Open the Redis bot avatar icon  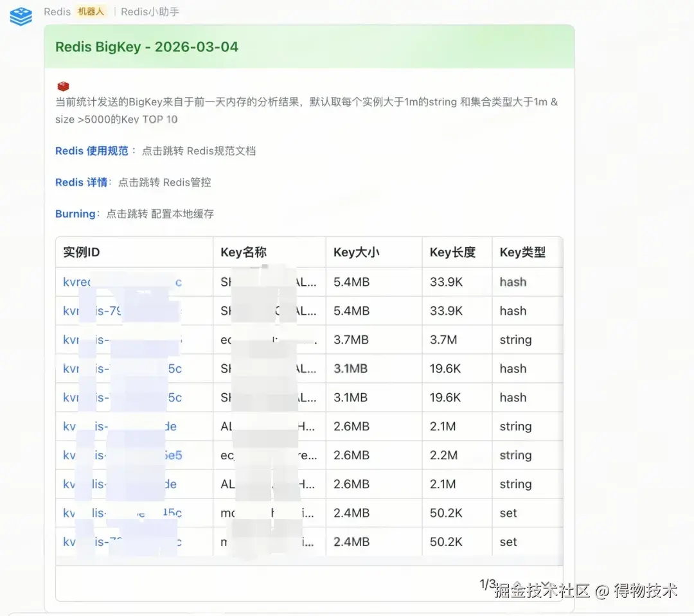point(21,16)
